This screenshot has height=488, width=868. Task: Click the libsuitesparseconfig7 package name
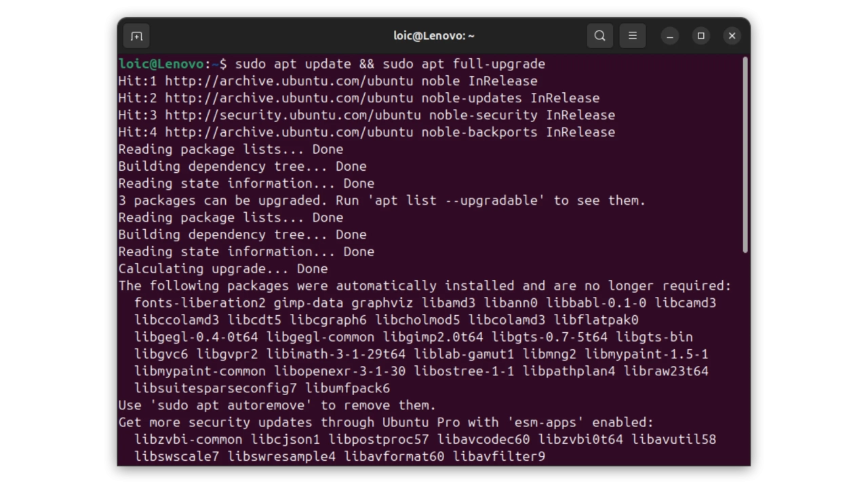click(x=216, y=388)
